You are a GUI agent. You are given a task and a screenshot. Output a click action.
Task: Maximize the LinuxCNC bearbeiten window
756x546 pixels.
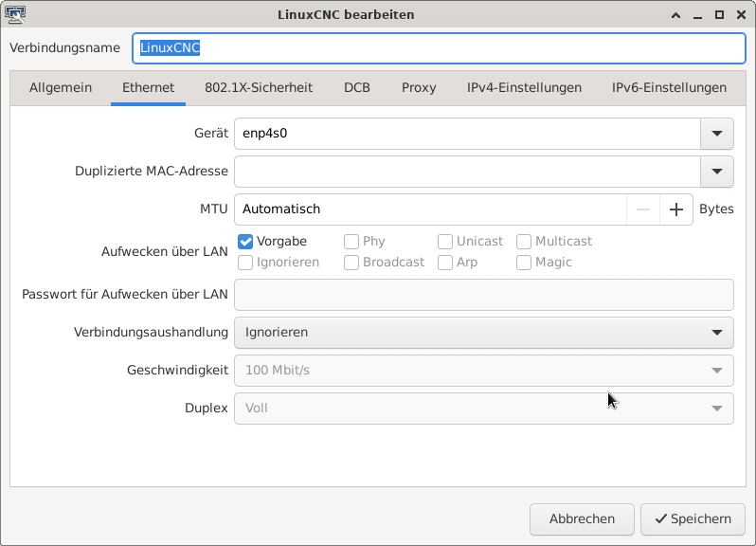point(719,15)
